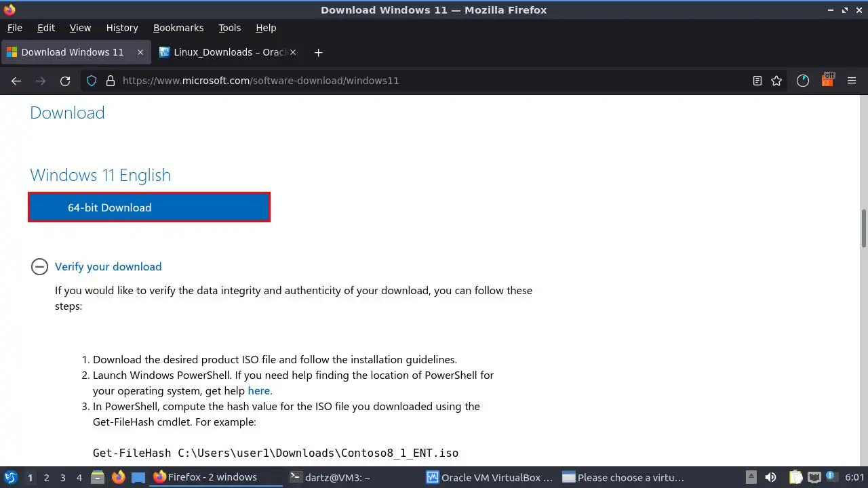
Task: Reload the Windows 11 download page
Action: click(x=65, y=81)
